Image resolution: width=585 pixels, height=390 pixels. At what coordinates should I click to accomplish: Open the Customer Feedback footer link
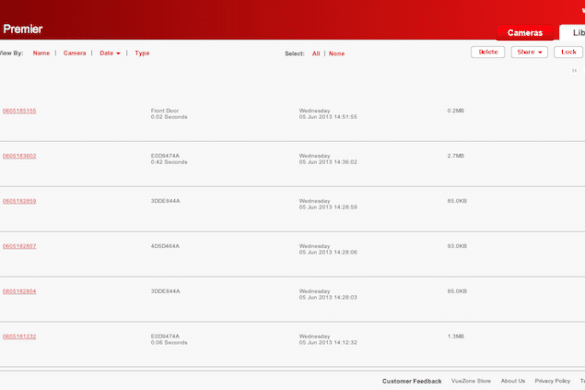[412, 381]
